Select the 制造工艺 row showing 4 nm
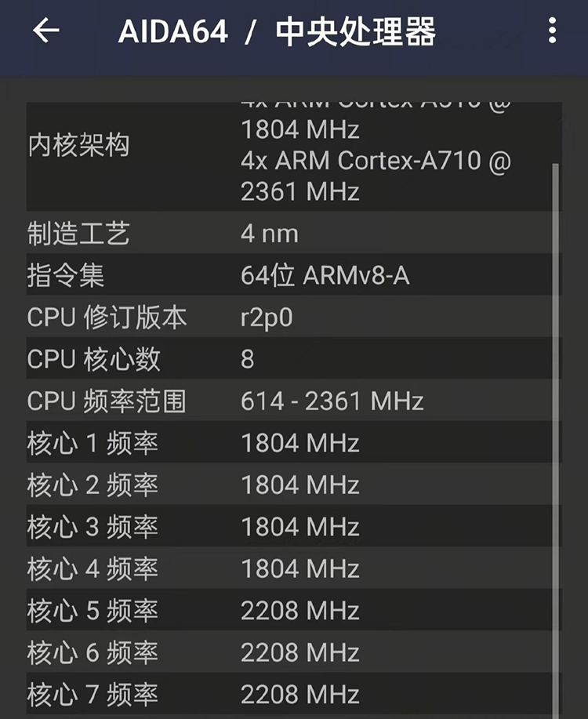 pyautogui.click(x=157, y=233)
